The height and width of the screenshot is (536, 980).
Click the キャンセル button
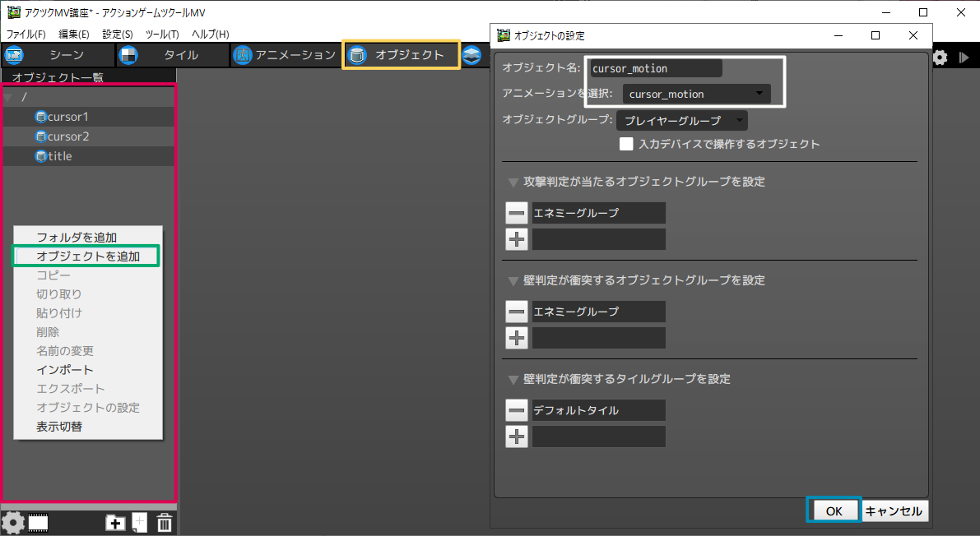tap(895, 511)
